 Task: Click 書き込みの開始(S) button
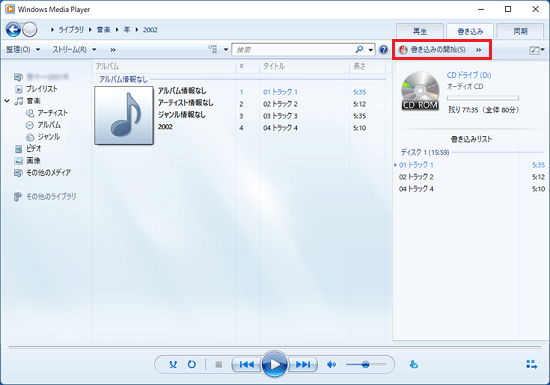433,50
